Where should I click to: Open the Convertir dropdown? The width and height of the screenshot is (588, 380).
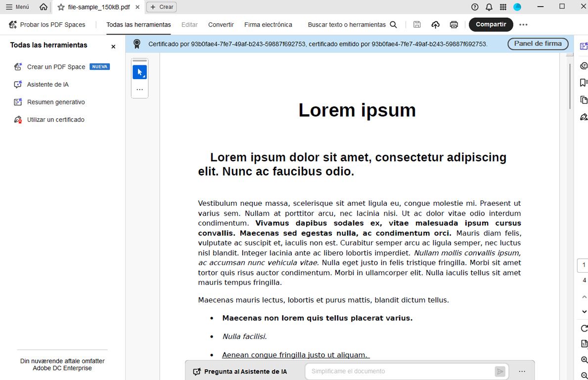tap(221, 24)
